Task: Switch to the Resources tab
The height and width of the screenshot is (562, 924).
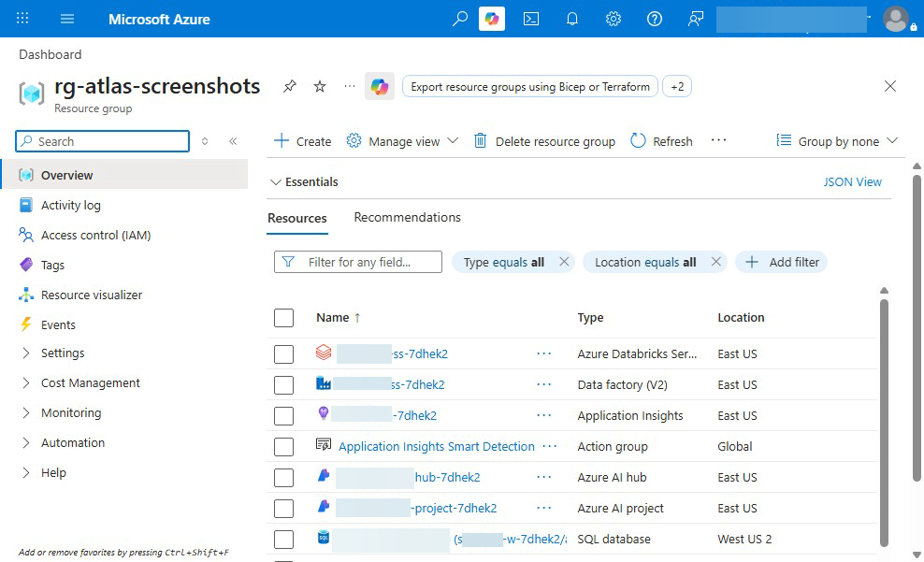Action: (x=297, y=218)
